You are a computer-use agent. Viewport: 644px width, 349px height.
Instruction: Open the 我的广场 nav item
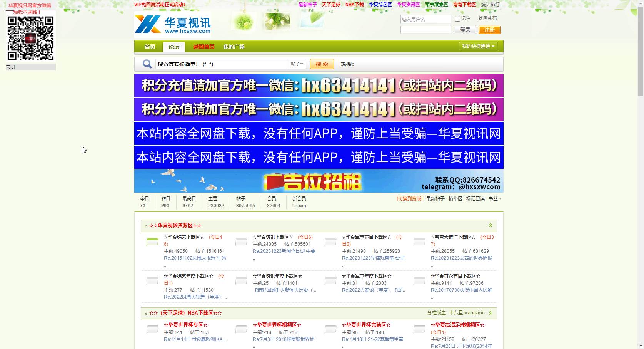click(234, 47)
